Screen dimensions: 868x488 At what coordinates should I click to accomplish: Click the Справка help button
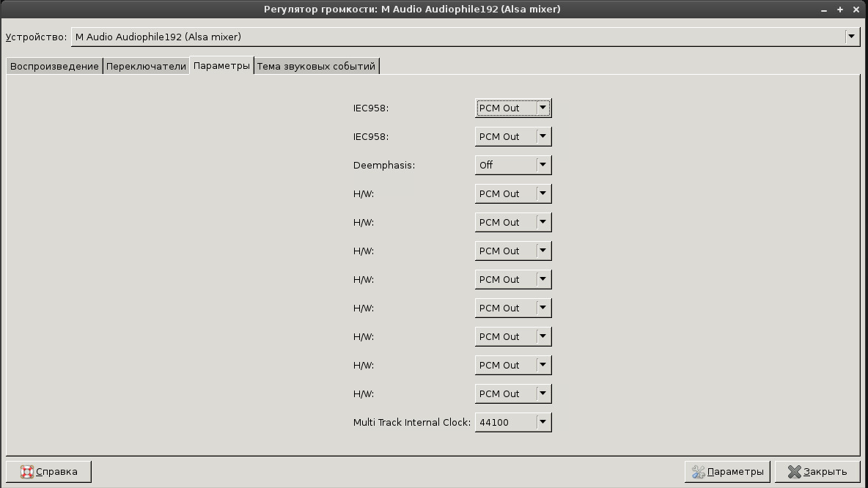tap(48, 472)
